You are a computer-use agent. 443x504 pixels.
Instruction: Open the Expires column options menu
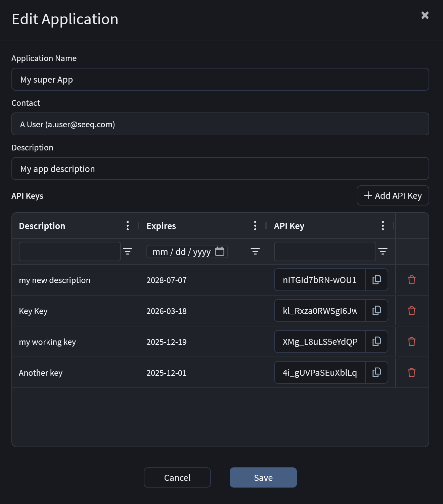[255, 226]
